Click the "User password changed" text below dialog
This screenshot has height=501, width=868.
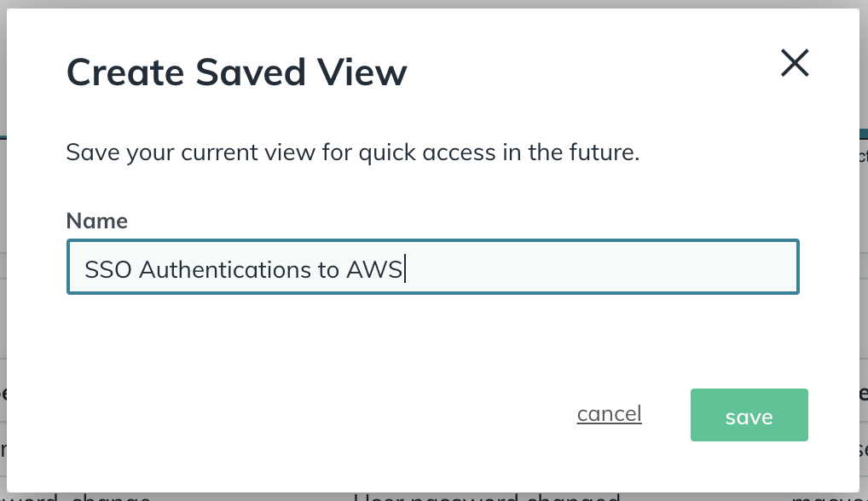(x=486, y=497)
